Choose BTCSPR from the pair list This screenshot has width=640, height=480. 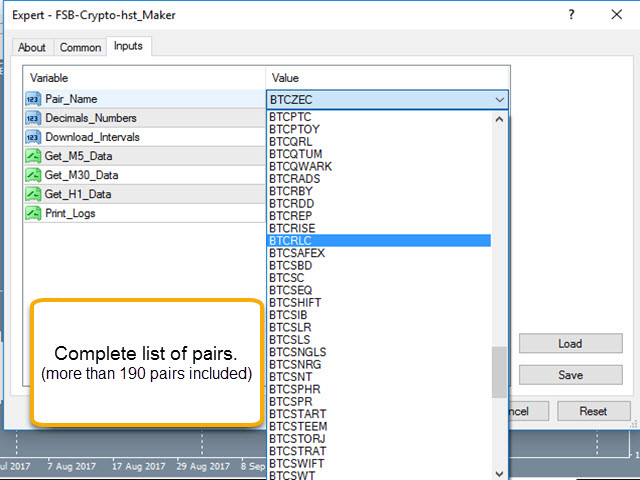click(x=379, y=402)
